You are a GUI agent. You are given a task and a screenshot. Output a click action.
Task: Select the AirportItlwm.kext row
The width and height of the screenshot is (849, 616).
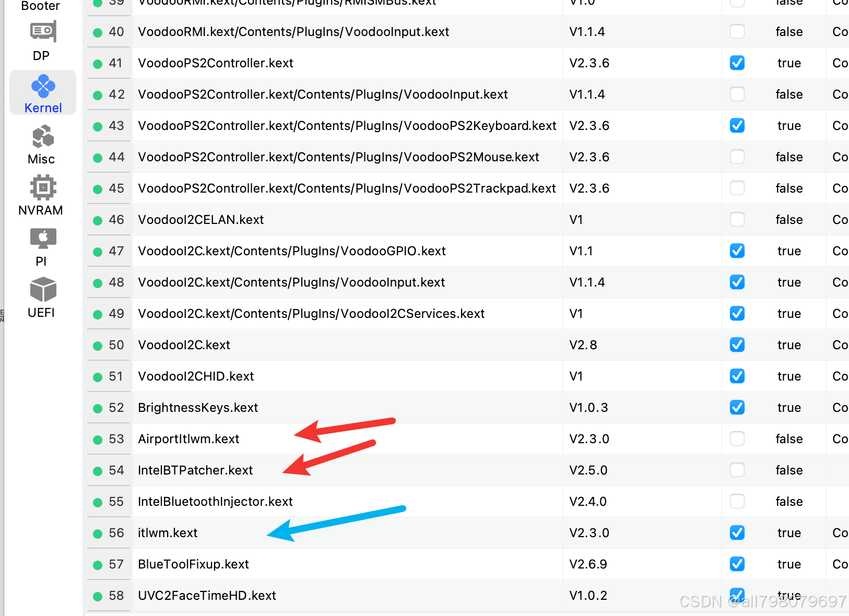[x=188, y=439]
